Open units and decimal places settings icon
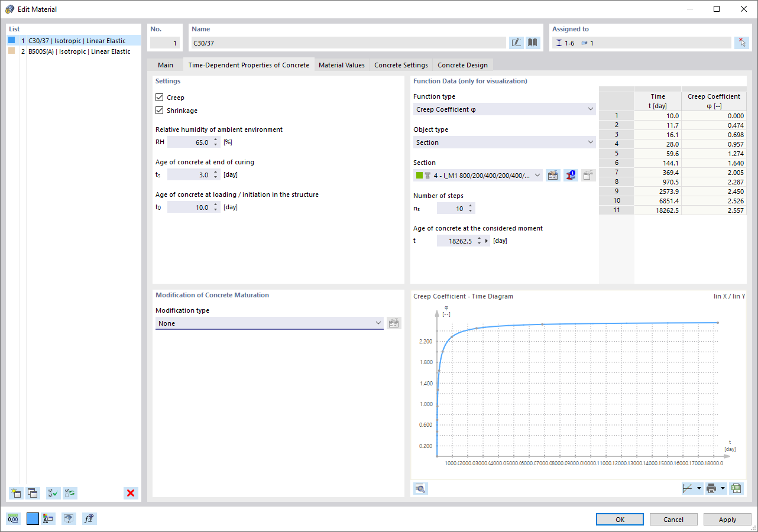This screenshot has width=758, height=532. (x=13, y=518)
